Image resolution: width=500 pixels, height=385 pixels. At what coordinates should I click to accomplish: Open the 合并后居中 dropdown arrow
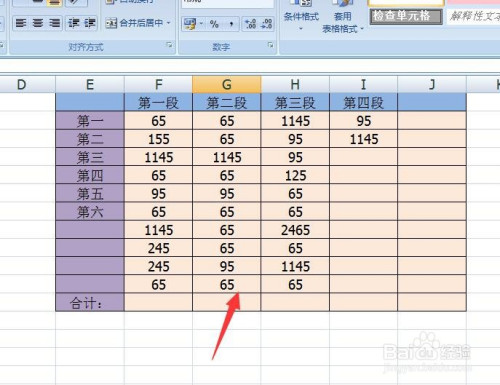pyautogui.click(x=169, y=23)
